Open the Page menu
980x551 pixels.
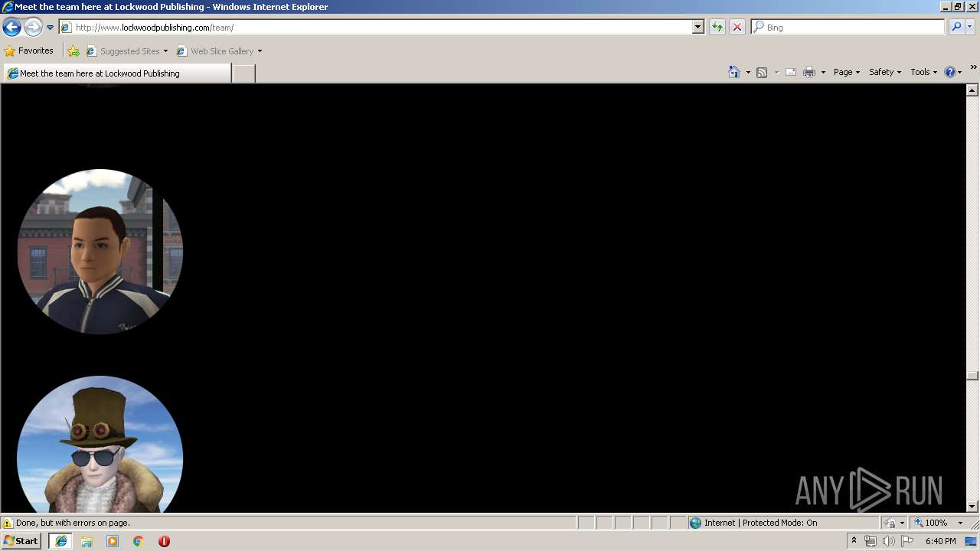coord(847,72)
